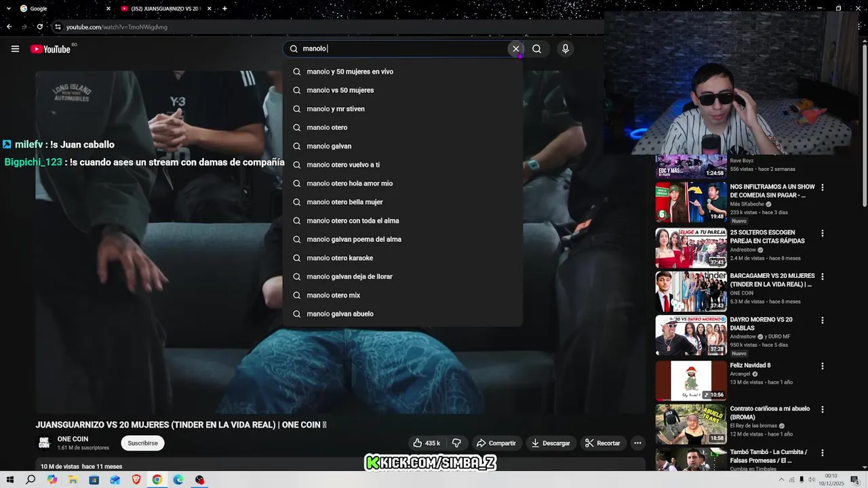This screenshot has width=868, height=488.
Task: Pick suggestion manolo galvan deja de llorar
Action: [403, 277]
